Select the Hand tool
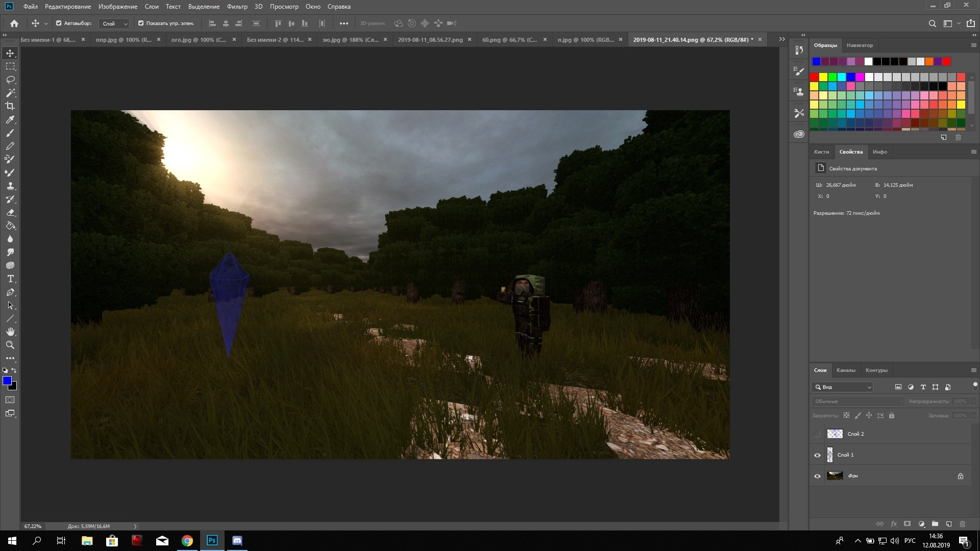Viewport: 980px width, 551px height. click(x=10, y=332)
